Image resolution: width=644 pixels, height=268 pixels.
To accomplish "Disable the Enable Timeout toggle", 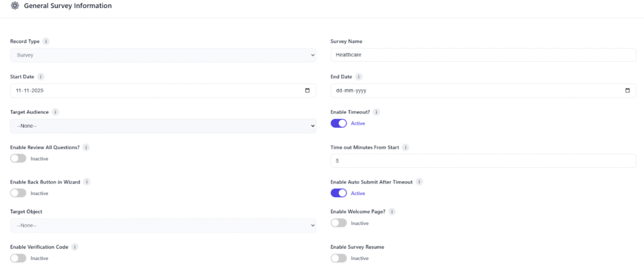I will click(x=338, y=123).
